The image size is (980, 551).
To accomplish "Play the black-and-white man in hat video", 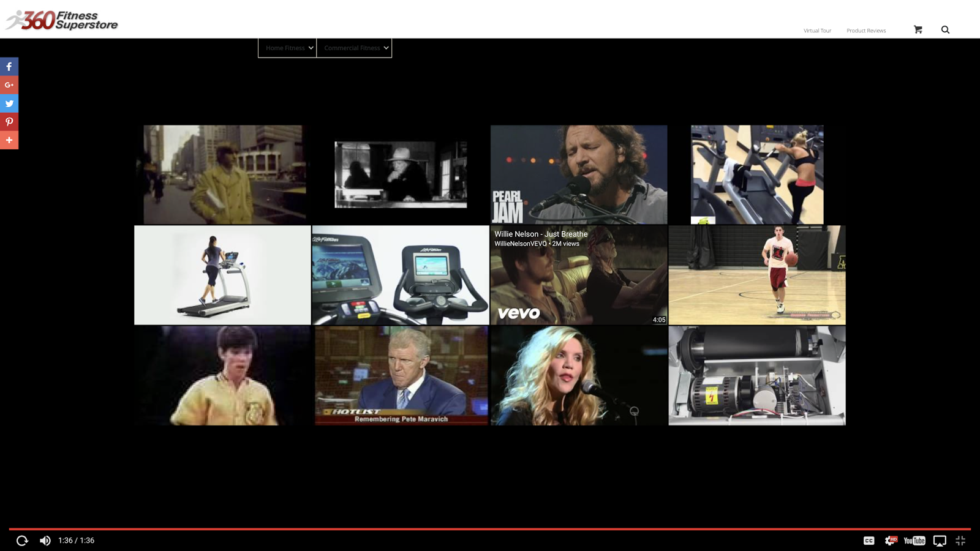I will click(x=401, y=174).
